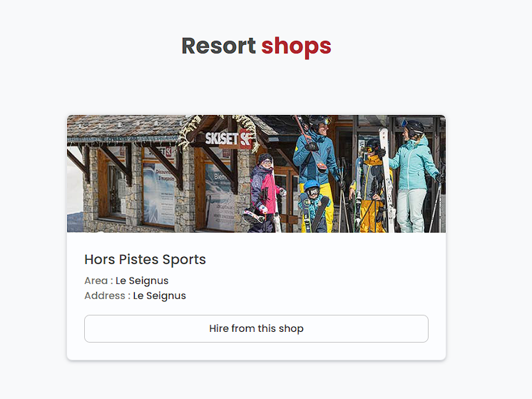Click the girl in pink jacket
Image resolution: width=532 pixels, height=399 pixels.
click(265, 193)
